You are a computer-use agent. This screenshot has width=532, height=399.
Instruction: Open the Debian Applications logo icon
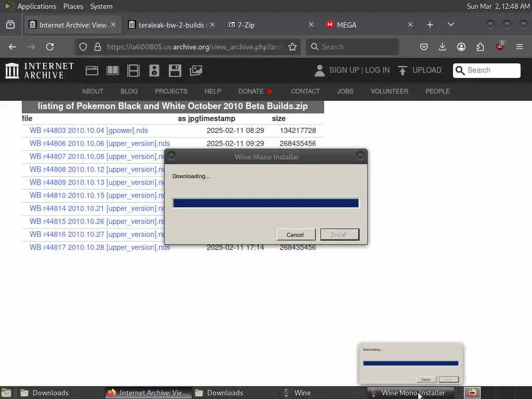point(9,6)
